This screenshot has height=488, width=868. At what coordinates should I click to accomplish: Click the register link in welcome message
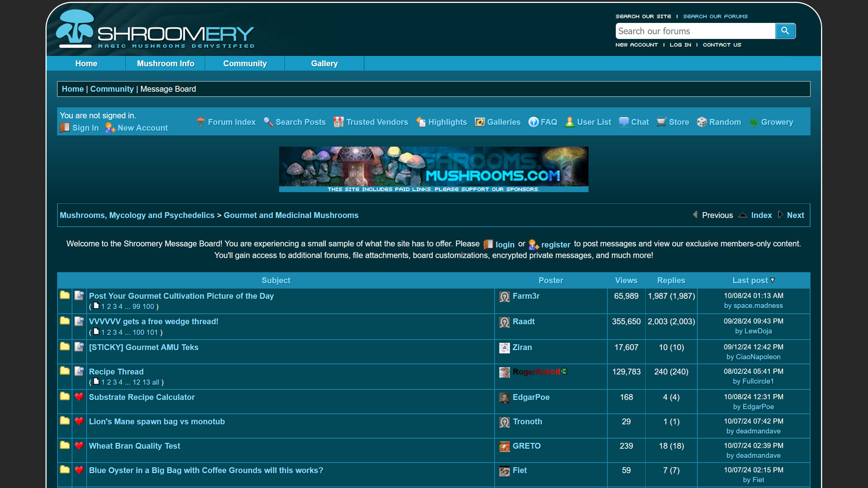(x=555, y=245)
